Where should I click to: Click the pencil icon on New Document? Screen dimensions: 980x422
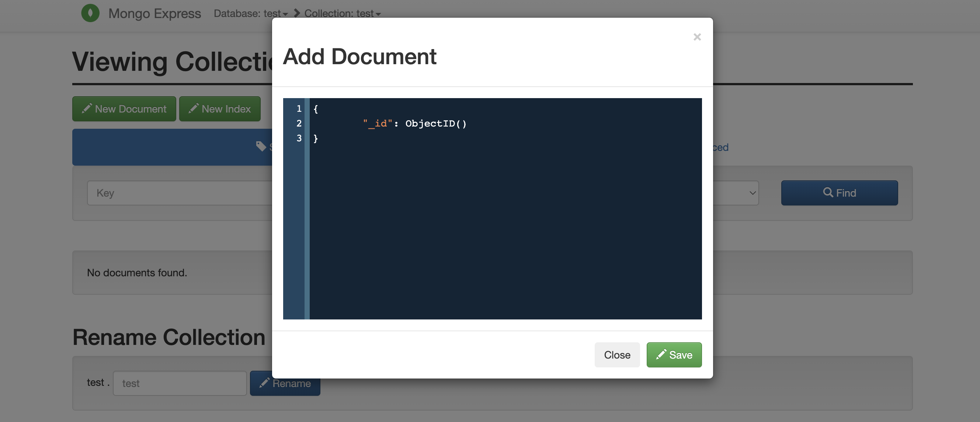87,108
